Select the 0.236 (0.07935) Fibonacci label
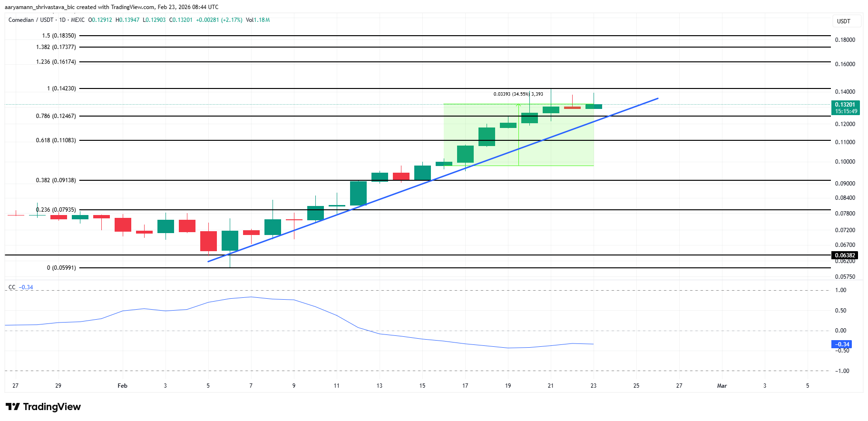The height and width of the screenshot is (421, 868). click(x=56, y=210)
